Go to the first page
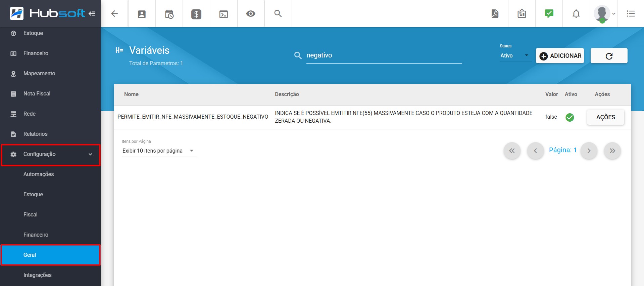The width and height of the screenshot is (644, 286). pyautogui.click(x=512, y=151)
